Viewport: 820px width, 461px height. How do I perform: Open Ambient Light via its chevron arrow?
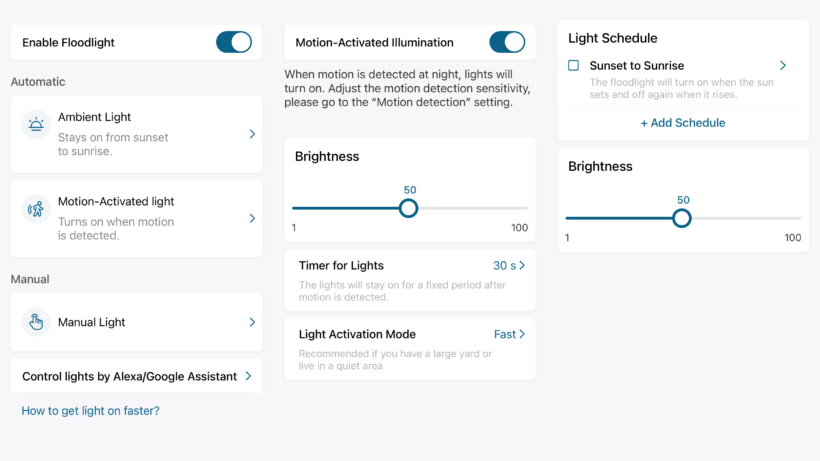[252, 134]
